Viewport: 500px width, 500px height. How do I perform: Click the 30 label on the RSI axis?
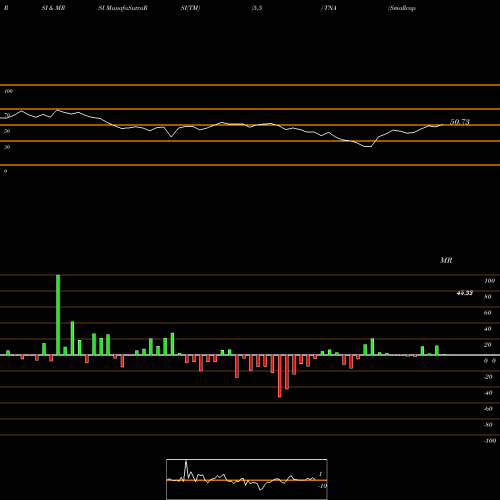point(7,147)
